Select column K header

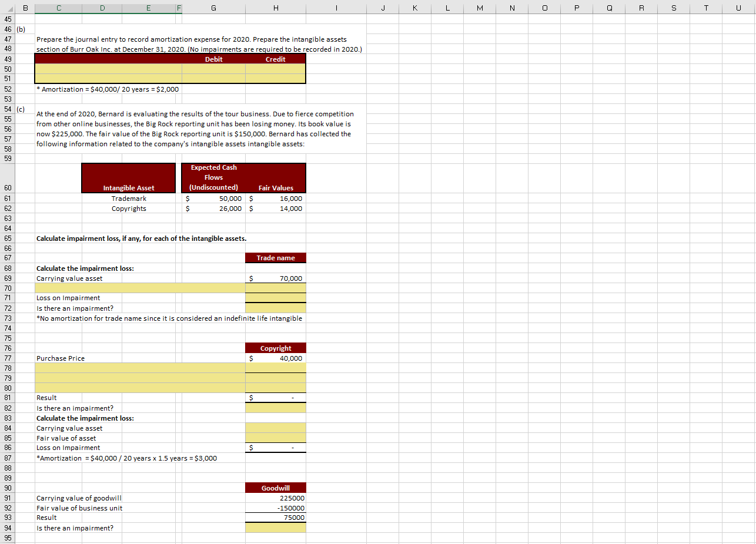pos(414,7)
